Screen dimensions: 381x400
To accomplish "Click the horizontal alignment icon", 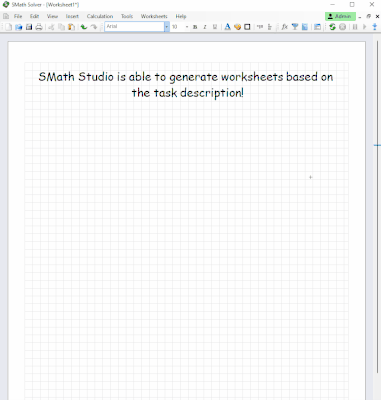I will (260, 27).
